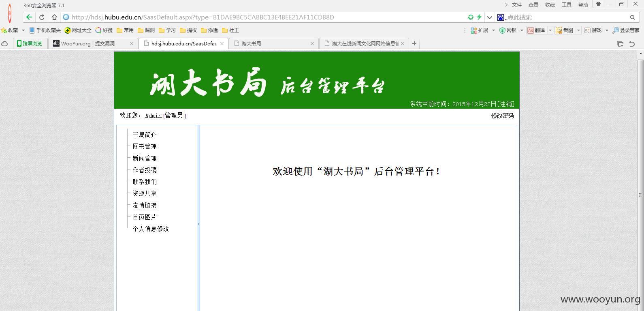Open 登录管家 login manager
Screen dimensions: 644x311
626,30
